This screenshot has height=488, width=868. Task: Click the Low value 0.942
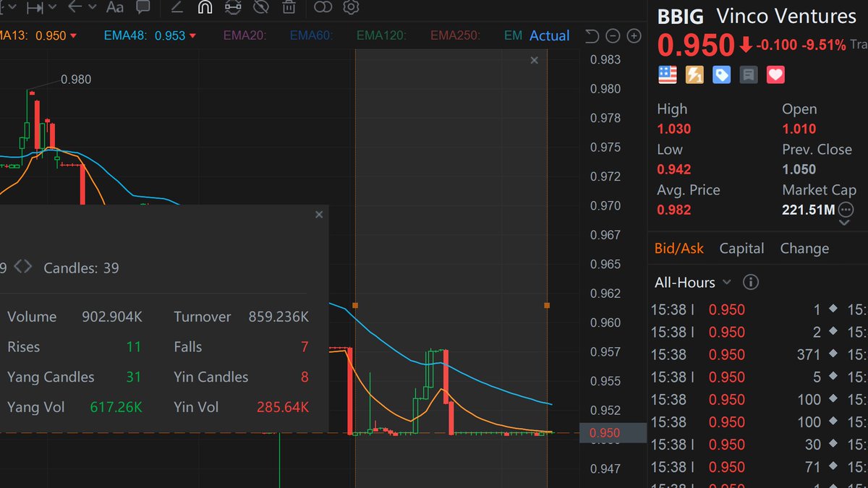pos(673,169)
